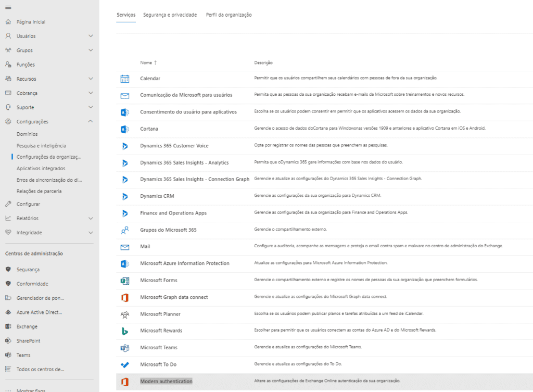Viewport: 533px width, 392px height.
Task: Expand the Recursos menu chevron
Action: [x=91, y=79]
